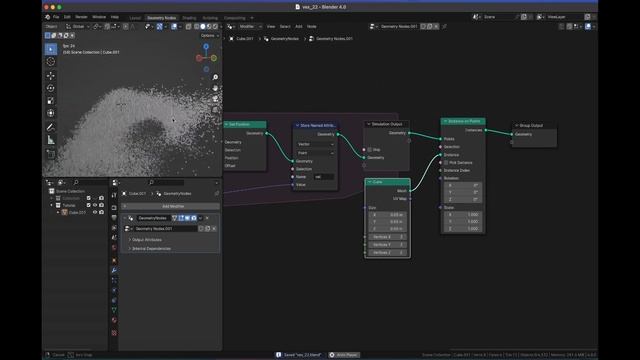
Task: Open Vector data type dropdown in Store Named Attribute
Action: [x=316, y=144]
